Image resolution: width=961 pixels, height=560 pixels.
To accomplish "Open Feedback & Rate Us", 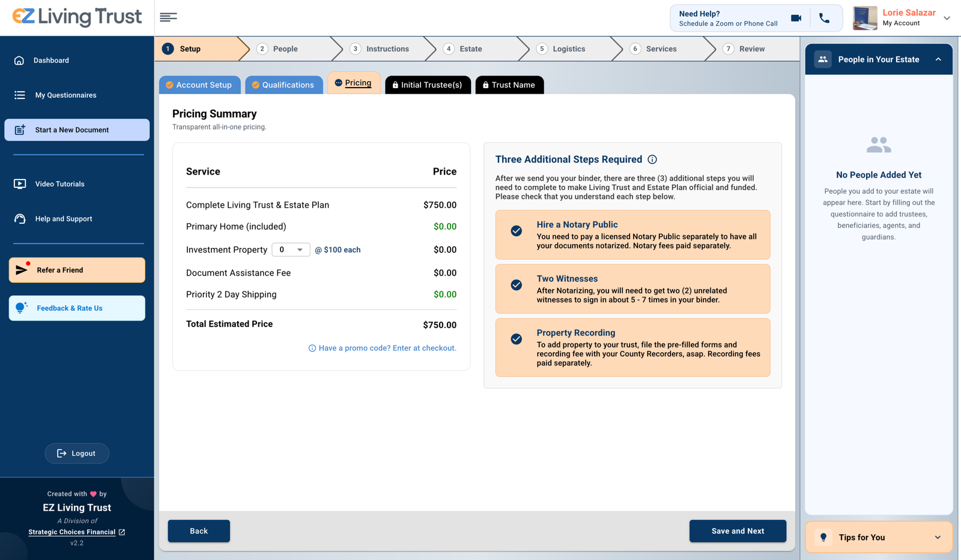I will (77, 308).
